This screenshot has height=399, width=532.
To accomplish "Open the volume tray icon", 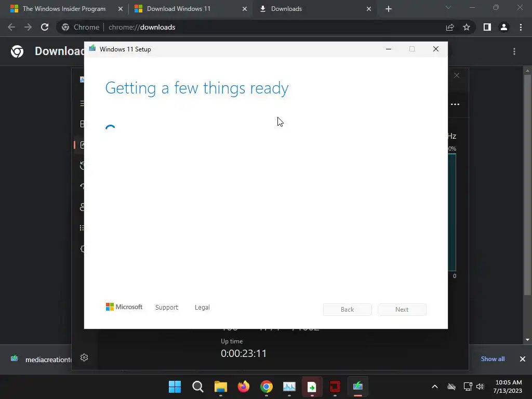I will [x=480, y=387].
